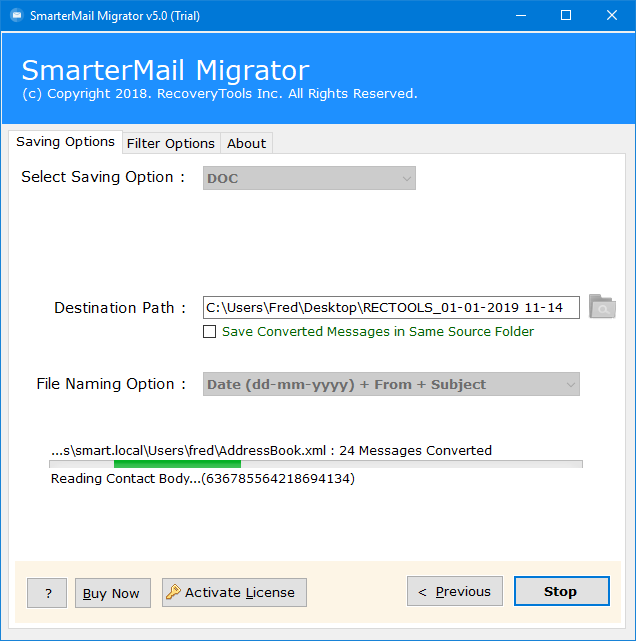Click the question mark help button
Screen dimensions: 636x641
(x=47, y=593)
